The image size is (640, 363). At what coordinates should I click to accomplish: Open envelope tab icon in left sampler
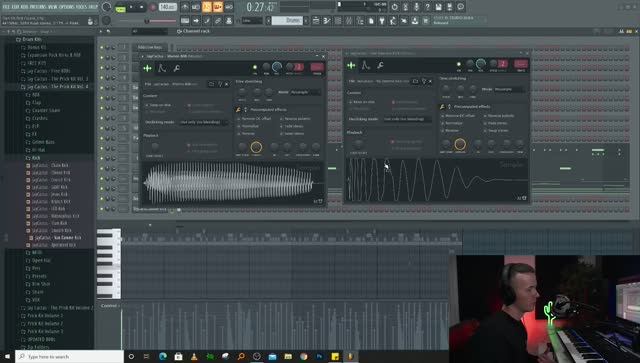point(162,68)
